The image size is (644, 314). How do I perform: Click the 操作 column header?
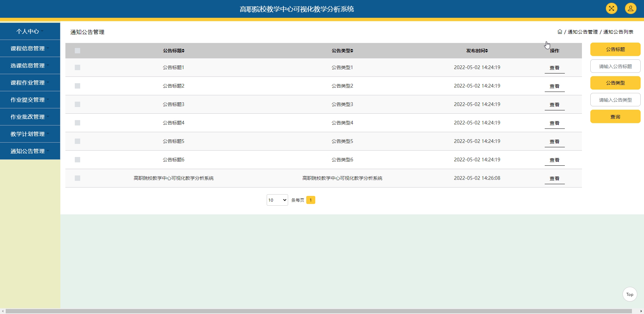click(554, 51)
